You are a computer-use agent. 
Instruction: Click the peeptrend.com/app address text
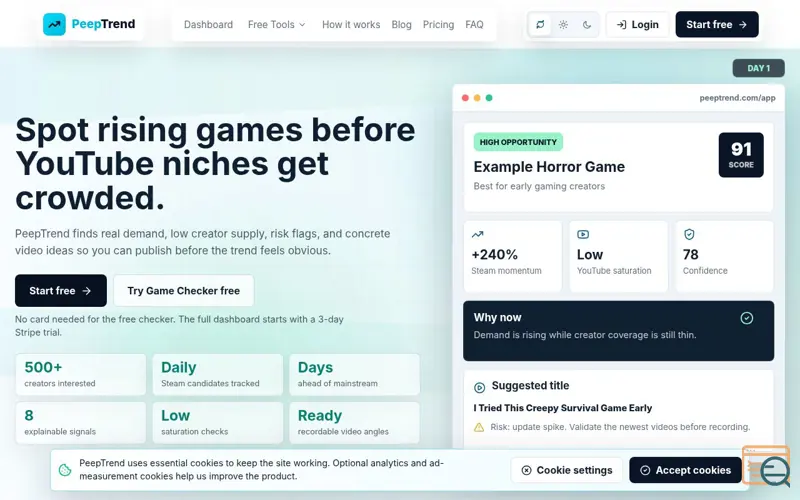click(737, 98)
